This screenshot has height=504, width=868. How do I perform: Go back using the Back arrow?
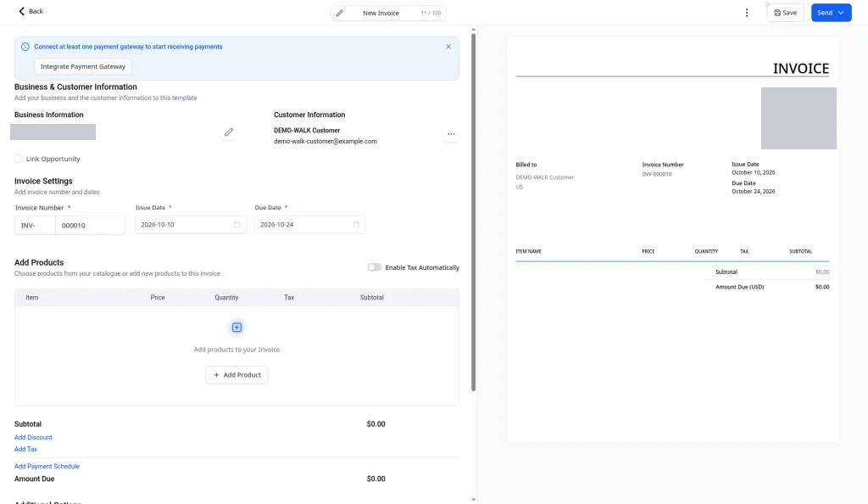(31, 11)
